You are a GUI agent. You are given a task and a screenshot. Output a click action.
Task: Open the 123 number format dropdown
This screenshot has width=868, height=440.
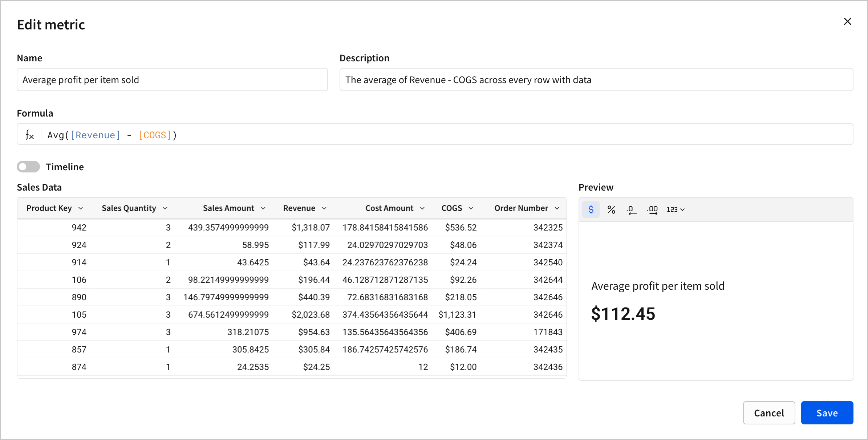676,209
